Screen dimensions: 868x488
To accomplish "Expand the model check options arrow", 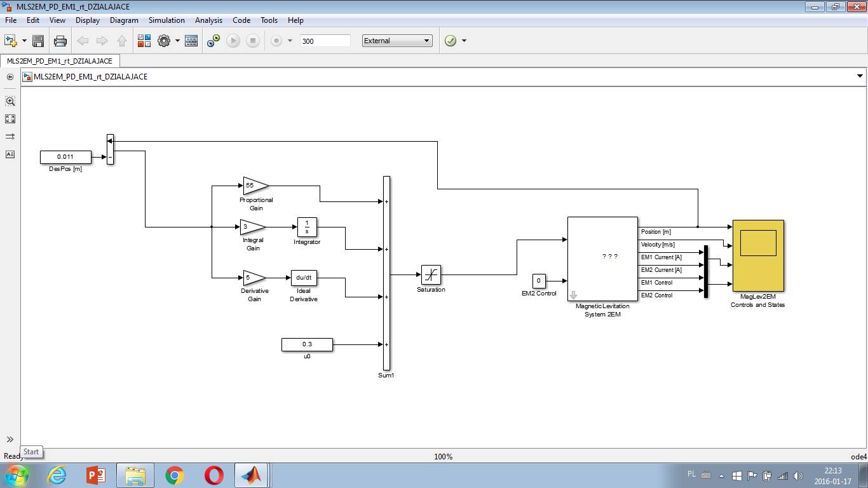I will tap(464, 41).
